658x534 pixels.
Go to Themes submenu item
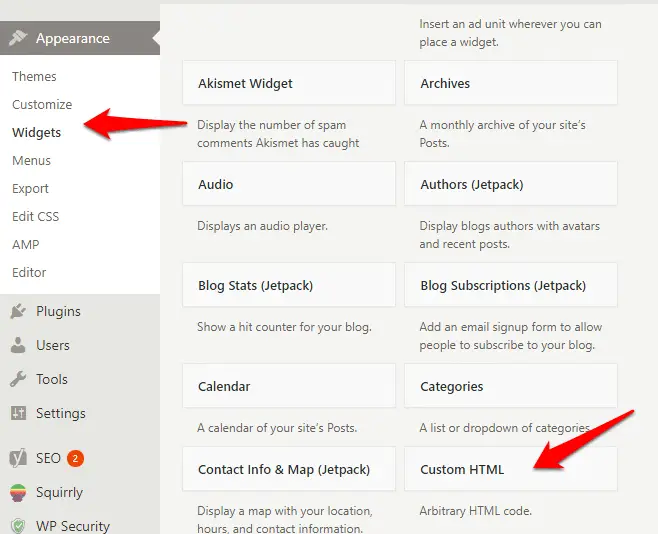pos(34,76)
